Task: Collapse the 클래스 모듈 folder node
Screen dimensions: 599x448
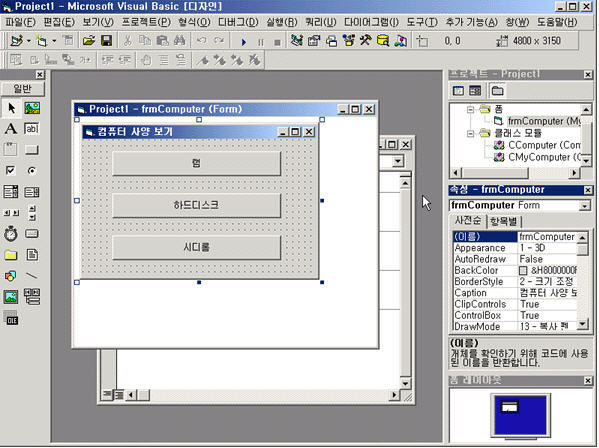Action: 471,133
